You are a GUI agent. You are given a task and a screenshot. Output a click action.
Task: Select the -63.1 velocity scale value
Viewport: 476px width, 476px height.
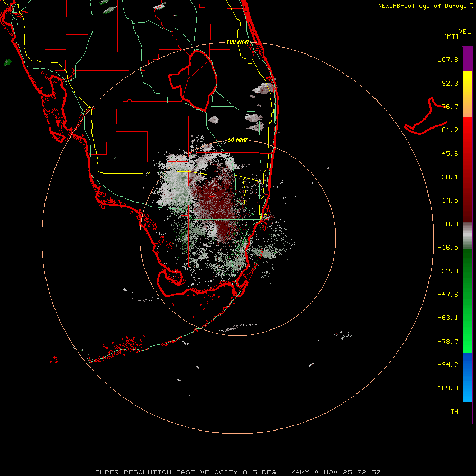coord(448,318)
